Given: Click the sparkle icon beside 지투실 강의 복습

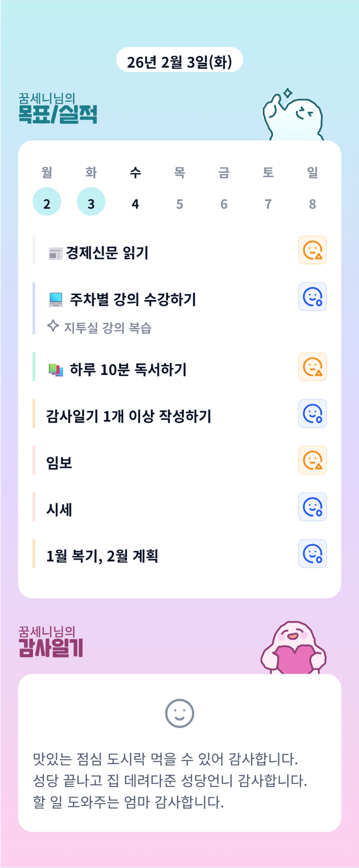Looking at the screenshot, I should (x=53, y=326).
